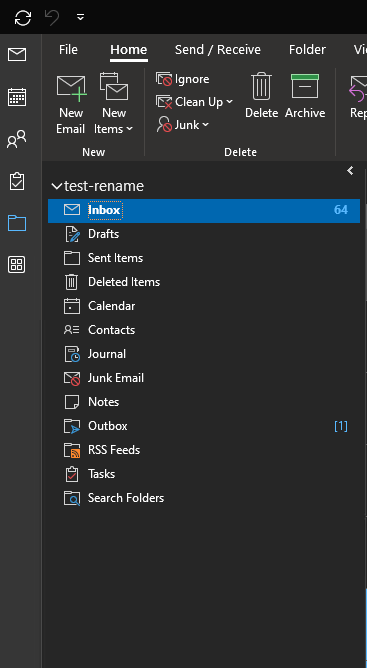Minimize the folder pane with arrow

[x=350, y=171]
